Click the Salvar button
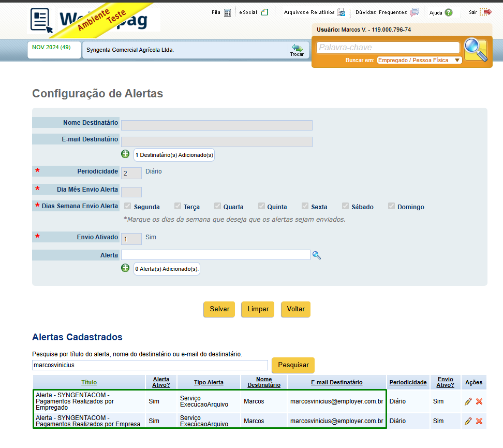This screenshot has width=503, height=448. pos(219,309)
